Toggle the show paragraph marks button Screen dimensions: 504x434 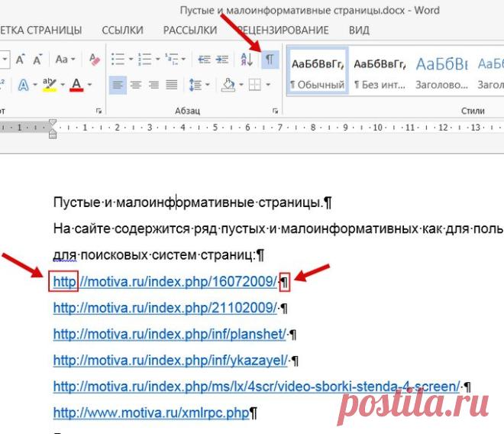tap(270, 60)
